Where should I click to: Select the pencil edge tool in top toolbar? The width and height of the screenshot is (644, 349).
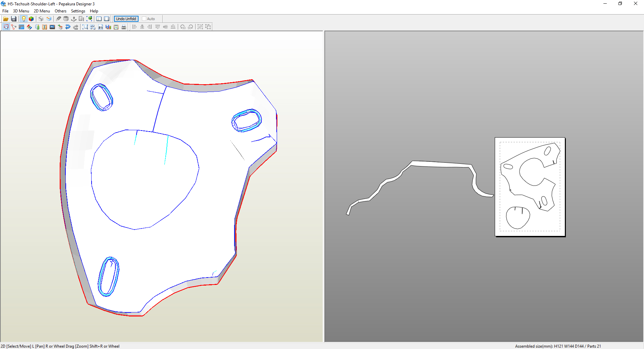click(x=58, y=19)
